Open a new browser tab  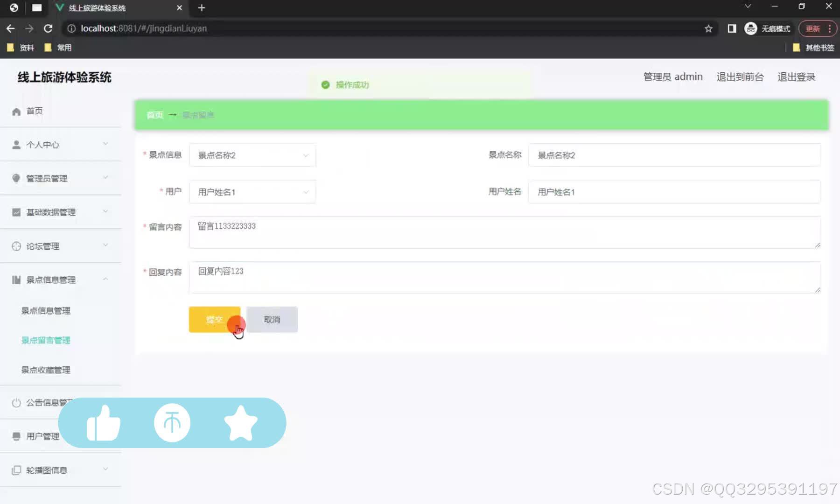[202, 8]
